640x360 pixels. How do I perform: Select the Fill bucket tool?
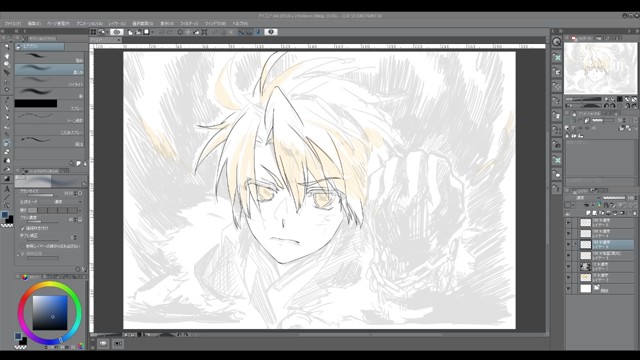click(x=7, y=161)
